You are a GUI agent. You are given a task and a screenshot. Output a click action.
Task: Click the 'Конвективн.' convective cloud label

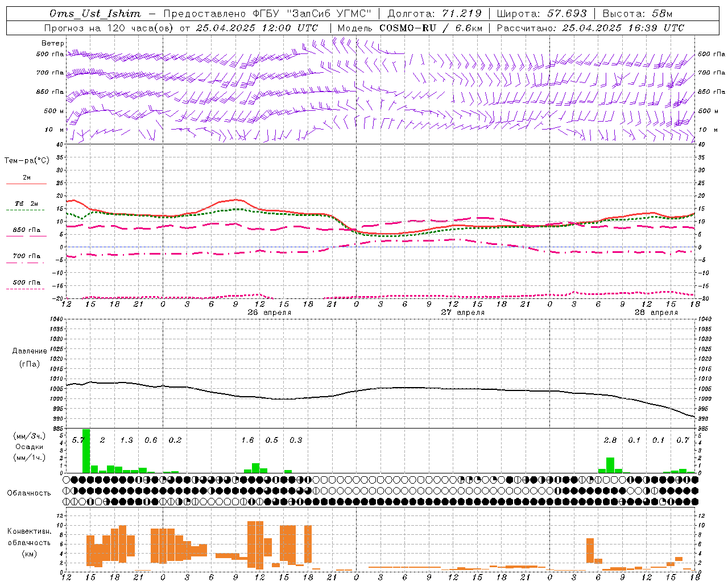29,531
